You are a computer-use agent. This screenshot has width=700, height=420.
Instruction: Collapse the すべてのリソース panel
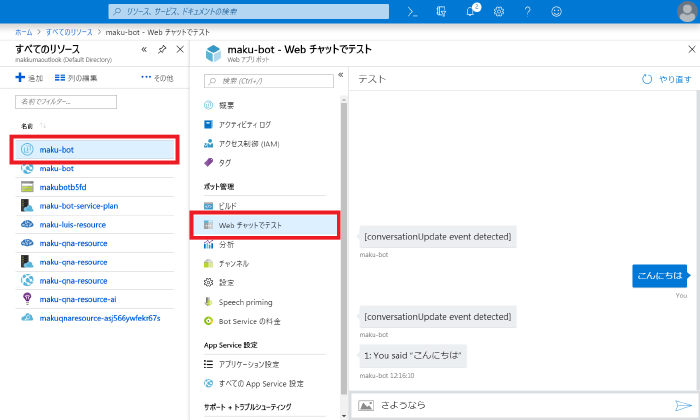click(144, 49)
